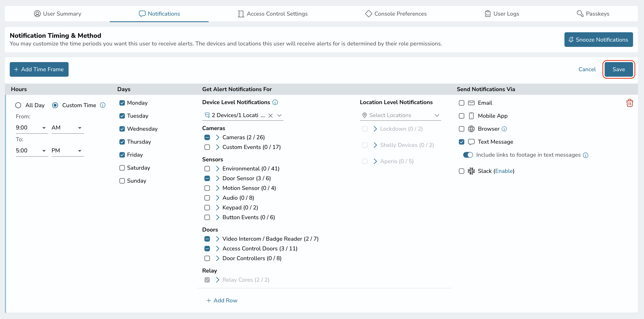
Task: Check the Button Events checkbox
Action: [x=207, y=217]
